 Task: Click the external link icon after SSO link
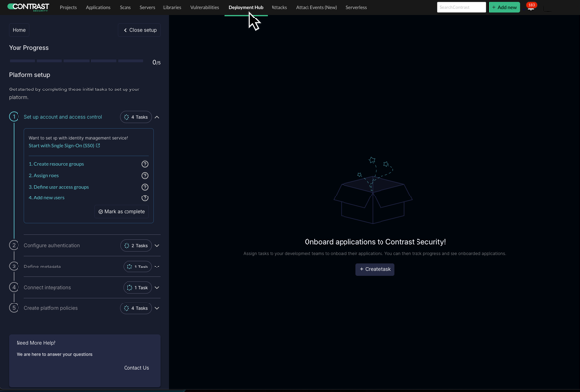click(x=98, y=145)
